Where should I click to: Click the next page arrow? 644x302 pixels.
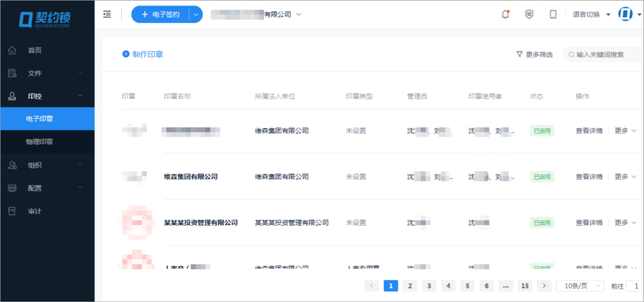(x=544, y=285)
